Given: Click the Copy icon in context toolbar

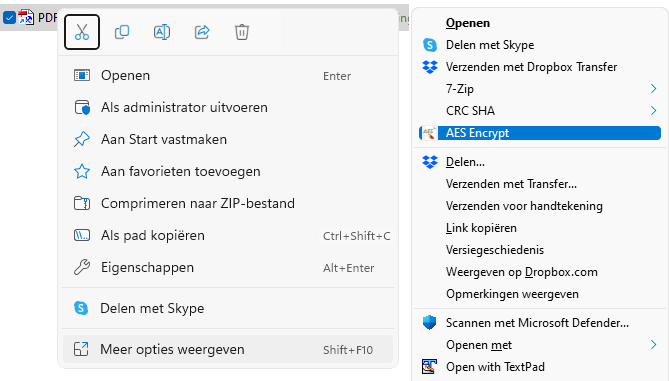Looking at the screenshot, I should tap(122, 32).
